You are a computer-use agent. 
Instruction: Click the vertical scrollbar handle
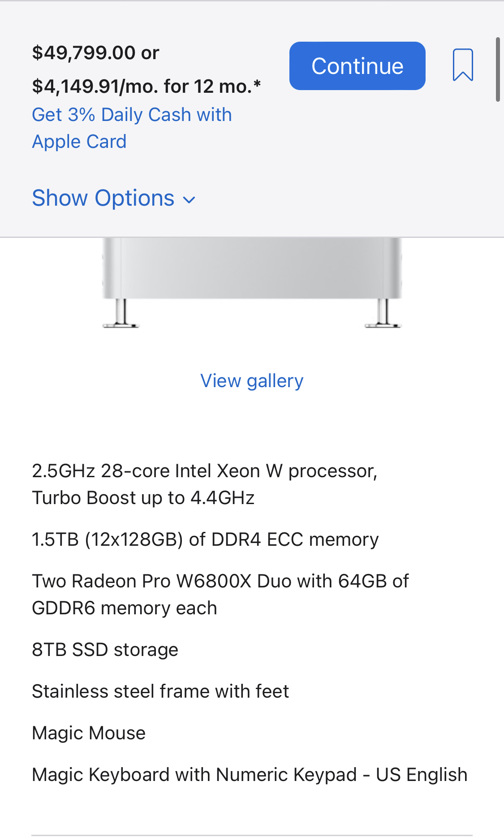coord(497,70)
